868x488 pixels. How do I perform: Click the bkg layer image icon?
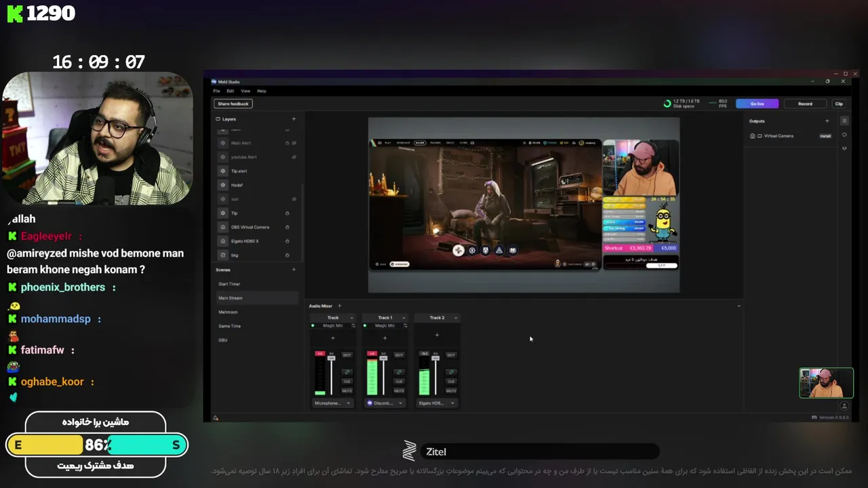pyautogui.click(x=223, y=255)
